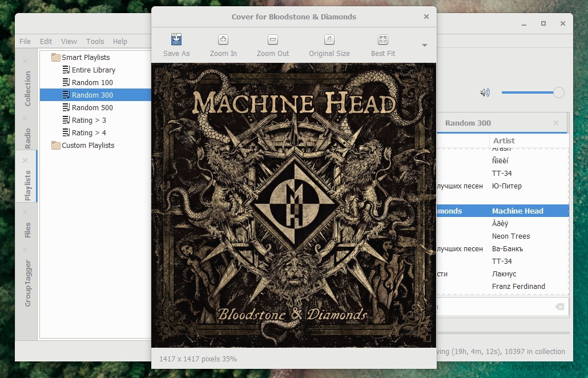The image size is (588, 378).
Task: Fit cover with Best Fit icon
Action: 383,39
